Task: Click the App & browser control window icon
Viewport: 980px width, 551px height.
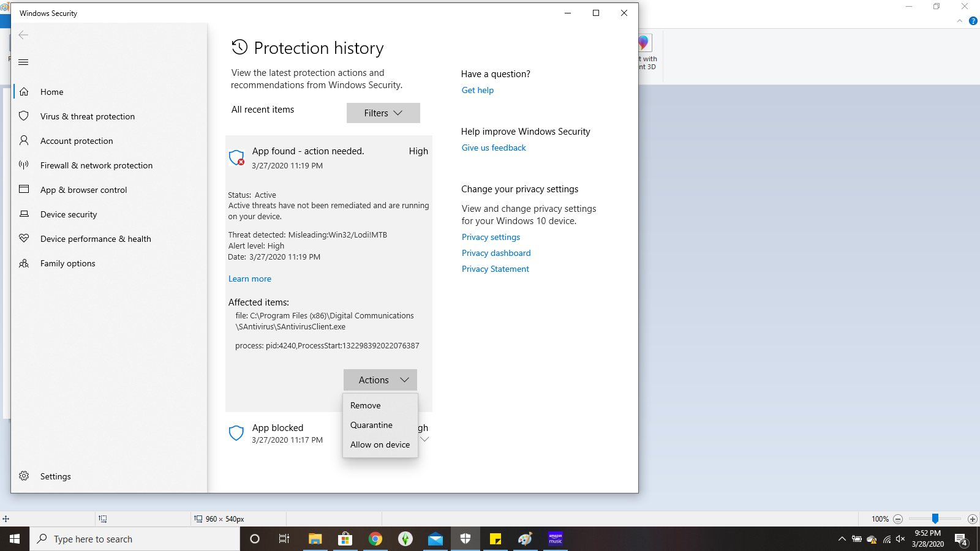Action: point(24,189)
